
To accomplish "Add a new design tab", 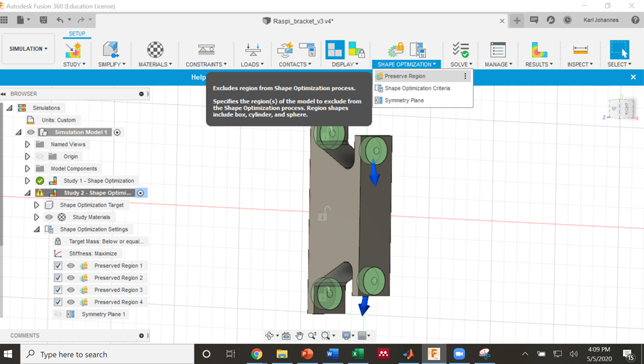I will [x=516, y=20].
